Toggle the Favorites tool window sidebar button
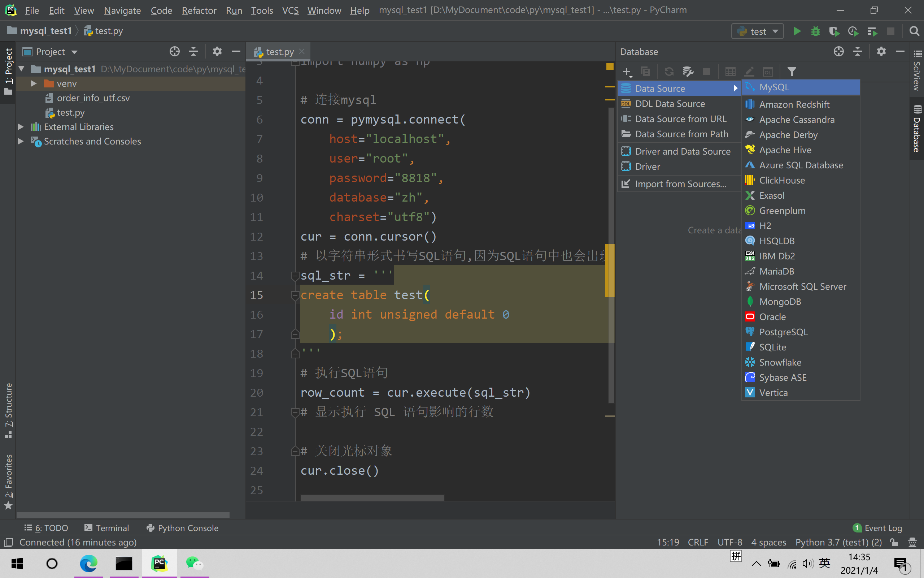Viewport: 924px width, 578px height. click(x=8, y=482)
